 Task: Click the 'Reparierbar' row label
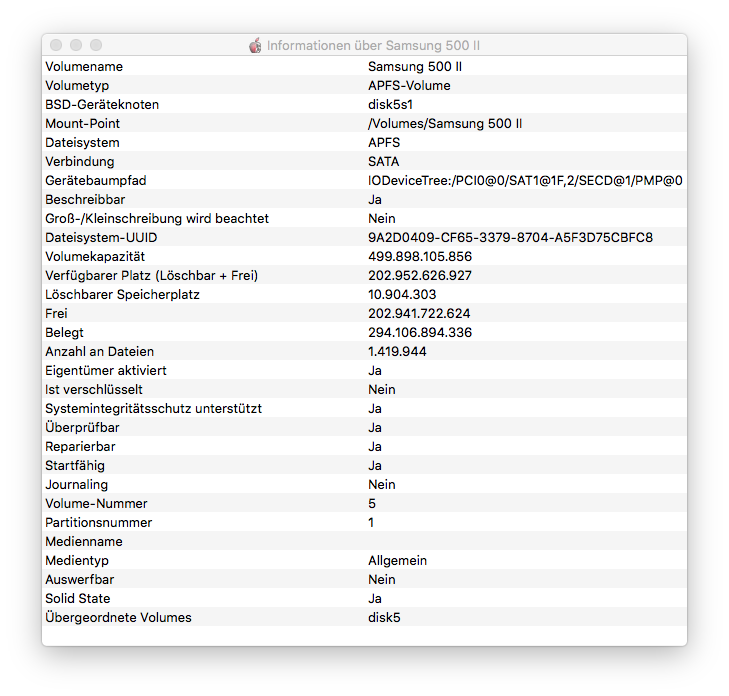pyautogui.click(x=80, y=447)
